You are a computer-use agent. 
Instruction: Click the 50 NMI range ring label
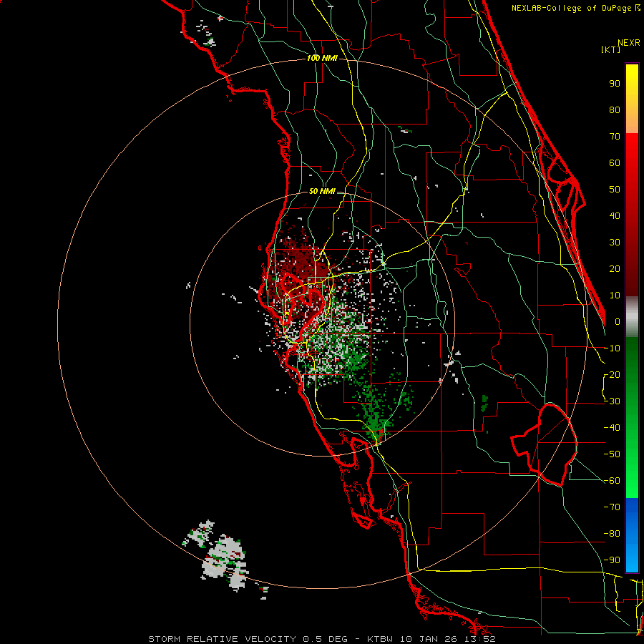(x=321, y=191)
